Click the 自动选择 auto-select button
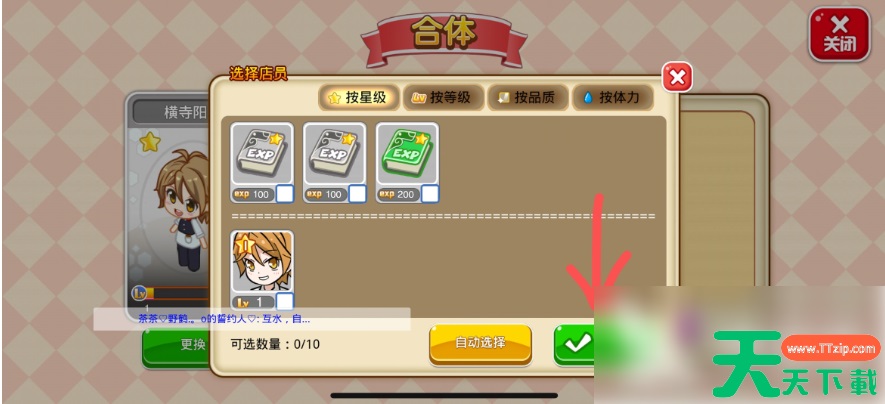885x404 pixels. 480,343
